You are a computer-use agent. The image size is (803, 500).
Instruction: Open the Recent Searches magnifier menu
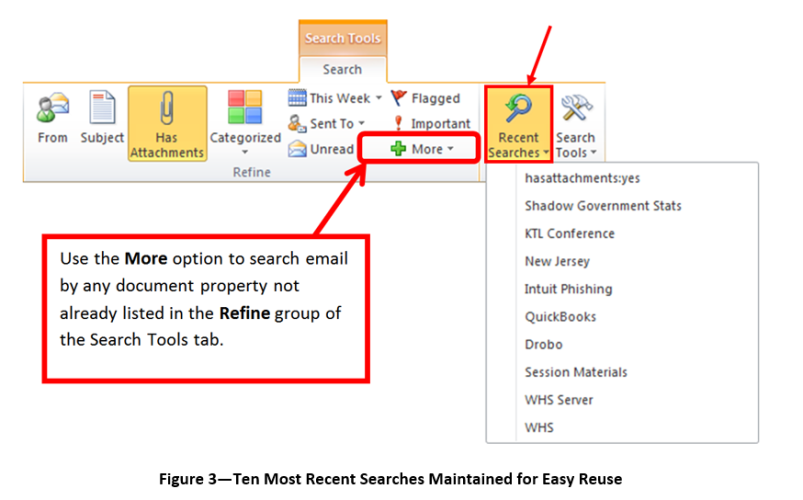pyautogui.click(x=518, y=124)
